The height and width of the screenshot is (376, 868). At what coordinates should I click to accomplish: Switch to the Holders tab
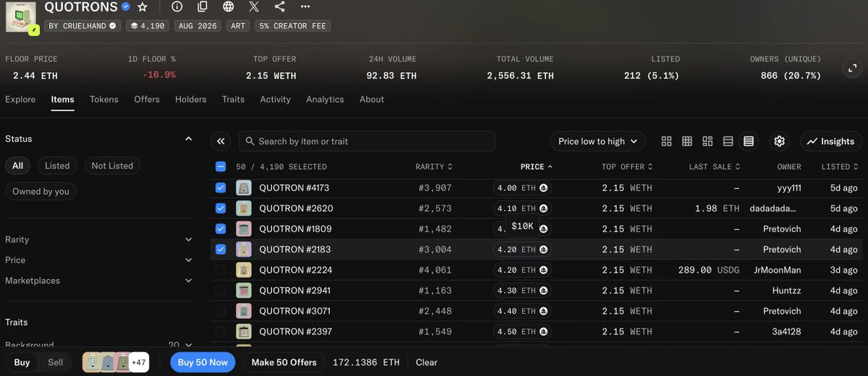(x=191, y=99)
